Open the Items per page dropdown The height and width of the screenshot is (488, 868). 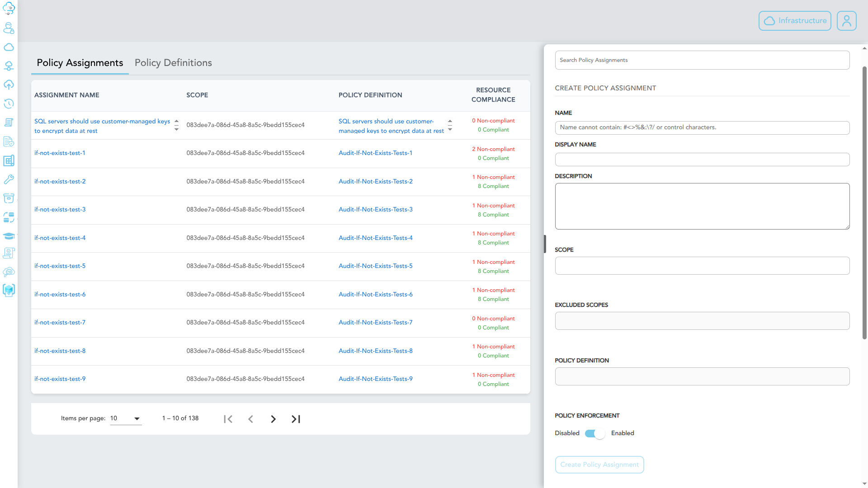coord(126,418)
